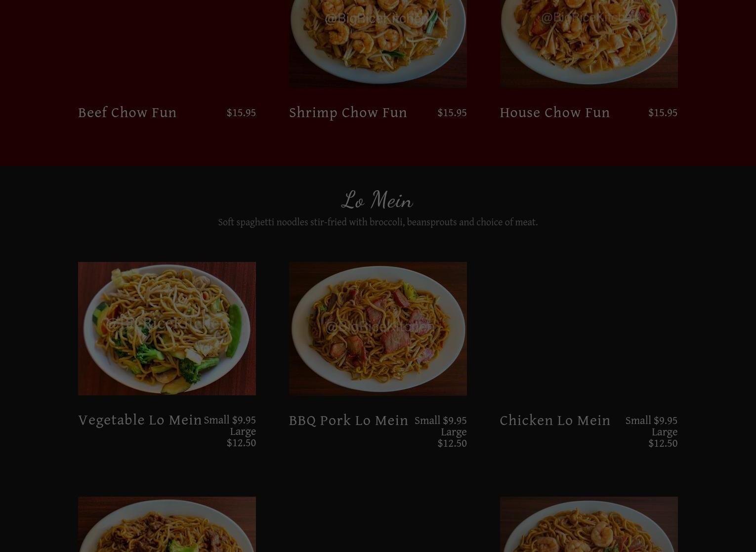Screen dimensions: 756x552
Task: Click the Beef Chow Fun $15.95 price
Action: click(241, 113)
